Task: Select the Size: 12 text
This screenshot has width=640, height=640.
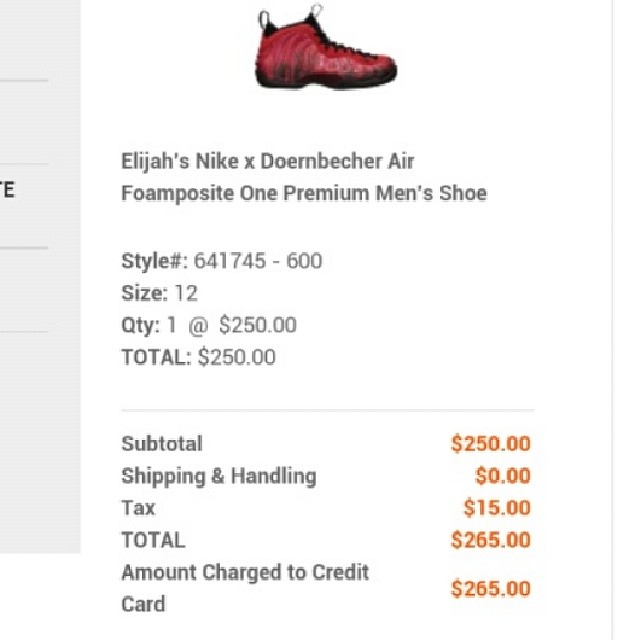Action: click(x=159, y=293)
